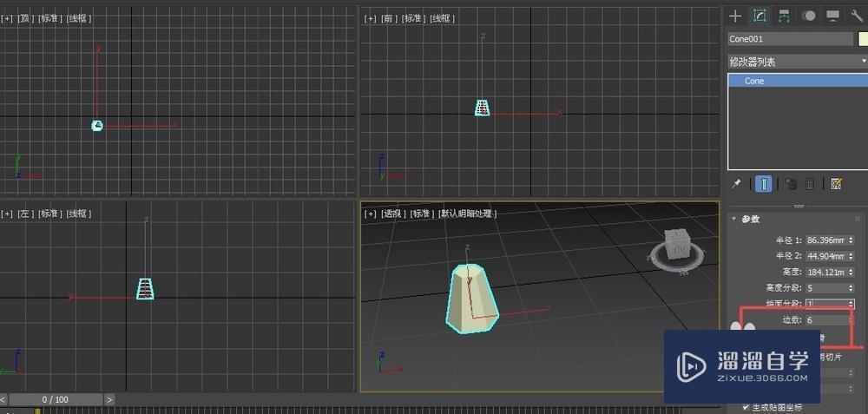Screen dimensions: 868x414
Task: Open the Utilities wrench tab
Action: (x=857, y=16)
